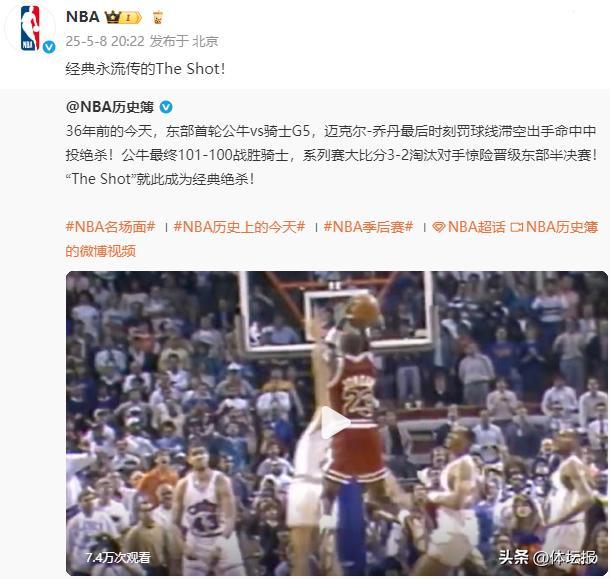
Task: Open the @NBA历史簿 profile link
Action: (x=110, y=107)
